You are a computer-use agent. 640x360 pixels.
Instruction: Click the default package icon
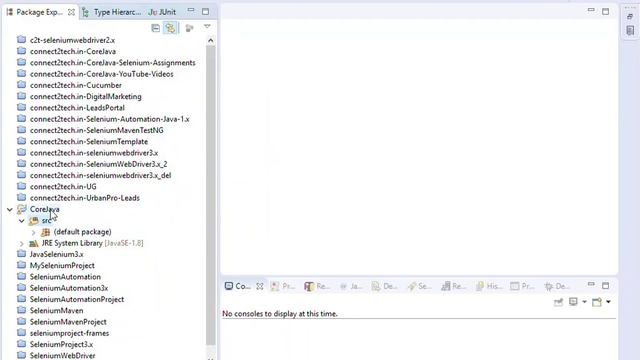coord(45,232)
